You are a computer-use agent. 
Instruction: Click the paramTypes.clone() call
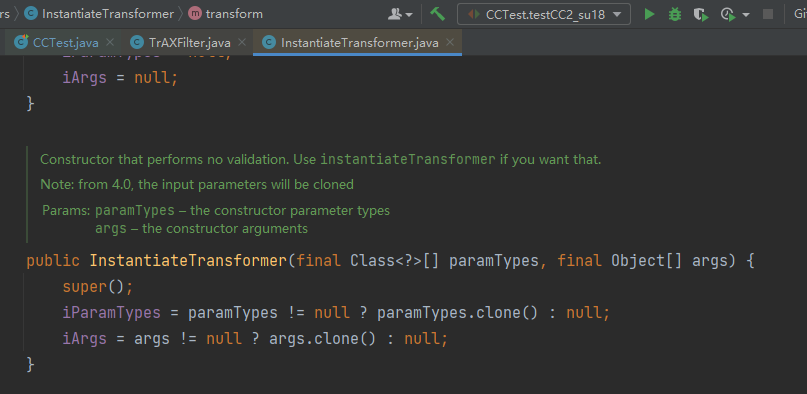click(457, 312)
